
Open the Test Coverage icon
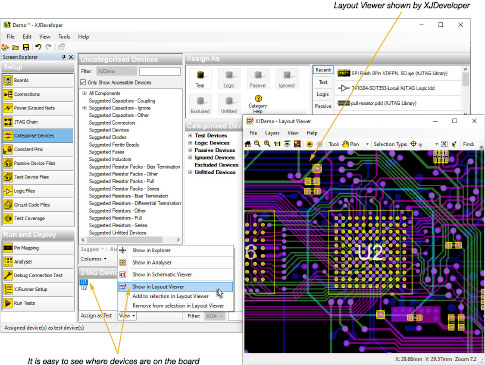point(8,218)
